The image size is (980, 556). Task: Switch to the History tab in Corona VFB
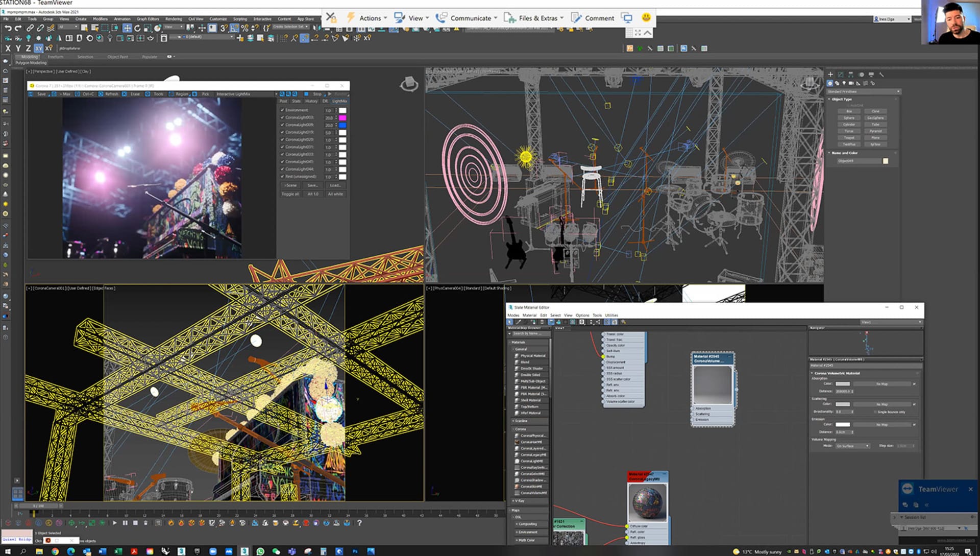point(311,101)
